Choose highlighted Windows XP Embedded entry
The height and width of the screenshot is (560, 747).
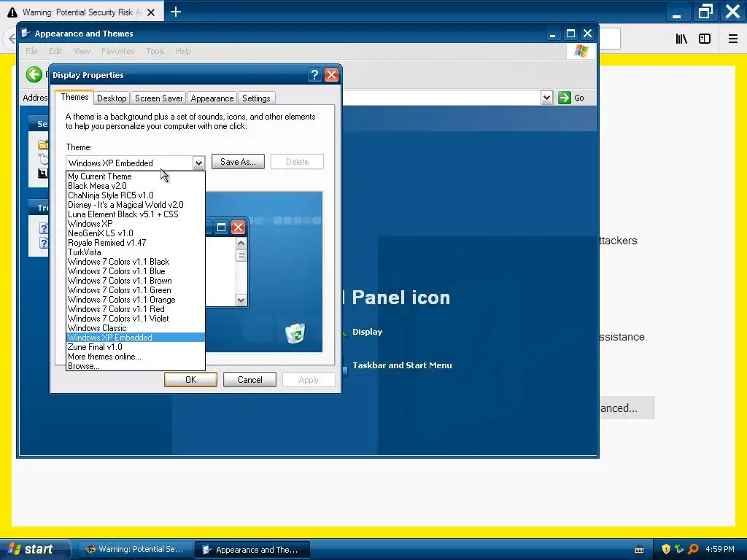click(x=136, y=338)
